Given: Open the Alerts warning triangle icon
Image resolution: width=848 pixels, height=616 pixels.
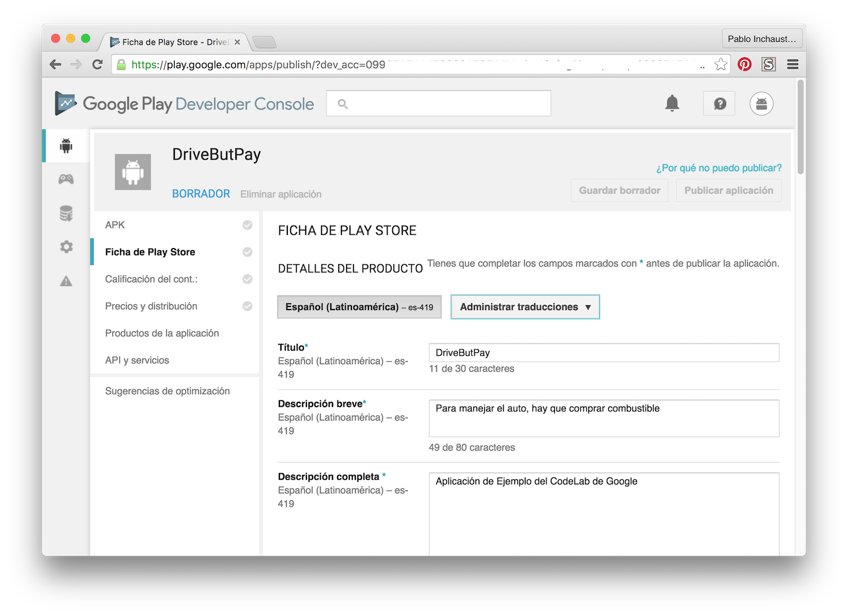Looking at the screenshot, I should pos(66,281).
